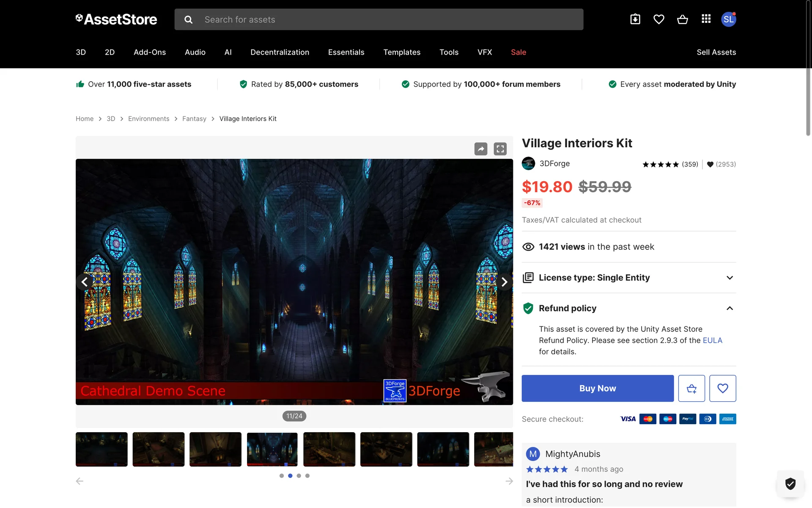
Task: Show next gallery image with right arrow
Action: (504, 282)
